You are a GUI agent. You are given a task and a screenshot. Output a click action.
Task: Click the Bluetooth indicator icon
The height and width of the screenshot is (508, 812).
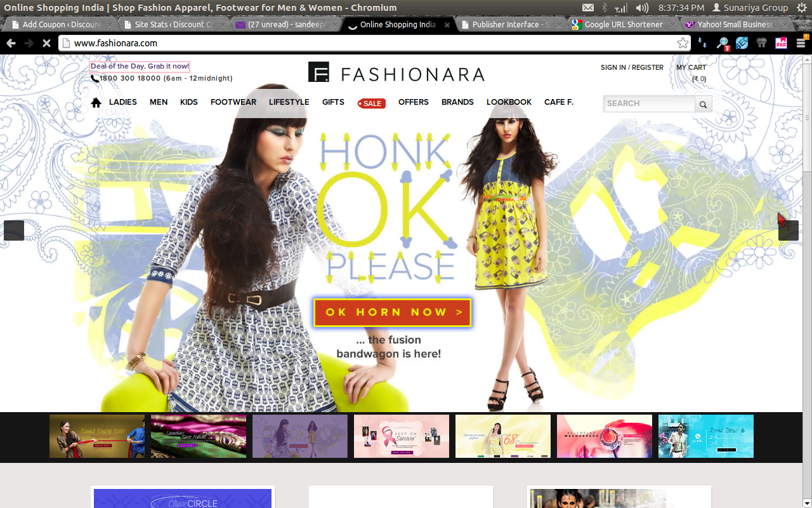click(605, 8)
